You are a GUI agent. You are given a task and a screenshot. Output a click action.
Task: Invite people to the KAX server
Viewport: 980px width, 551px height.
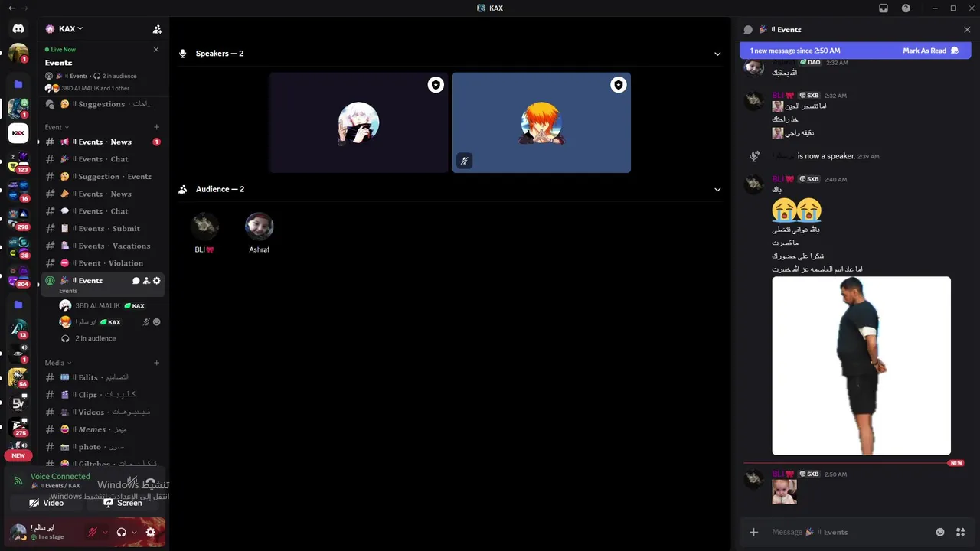tap(157, 29)
